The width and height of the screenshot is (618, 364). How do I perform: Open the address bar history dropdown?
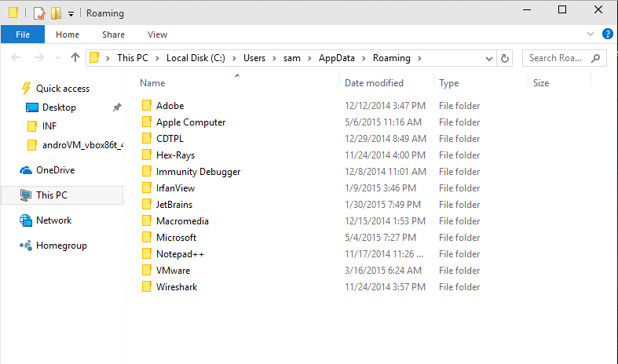488,59
